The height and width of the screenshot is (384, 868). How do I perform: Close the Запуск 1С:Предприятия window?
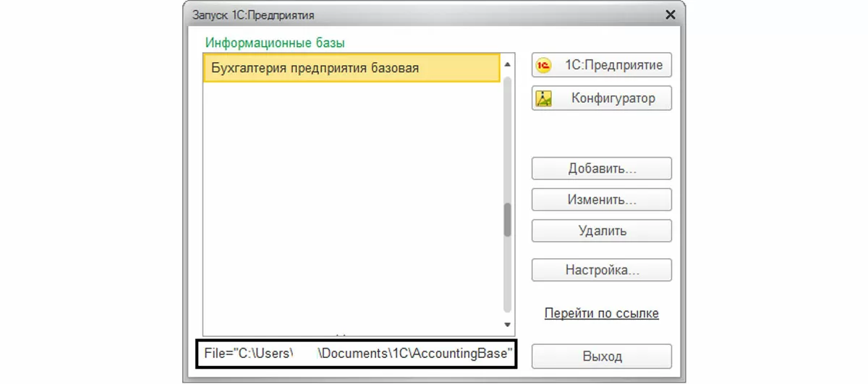[670, 14]
